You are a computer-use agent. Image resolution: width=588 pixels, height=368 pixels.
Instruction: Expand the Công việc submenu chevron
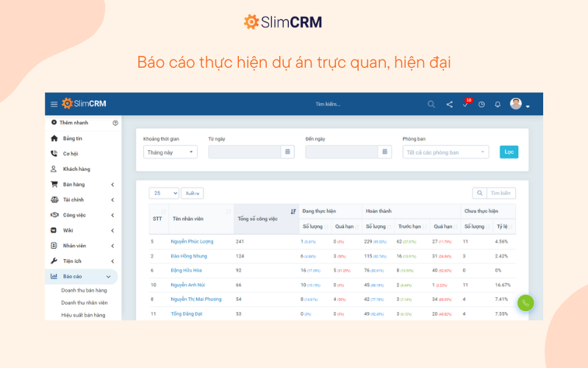coord(112,215)
